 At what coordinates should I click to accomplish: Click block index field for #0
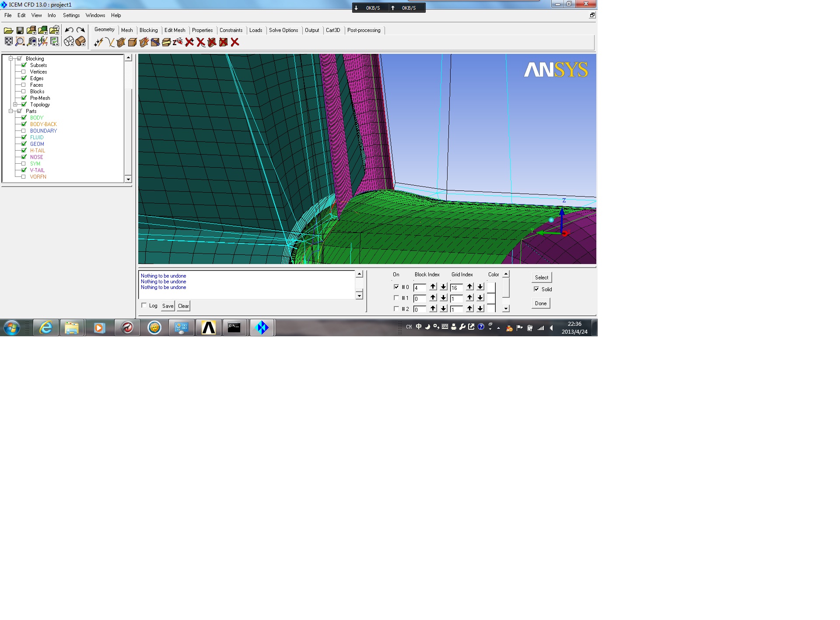tap(419, 288)
